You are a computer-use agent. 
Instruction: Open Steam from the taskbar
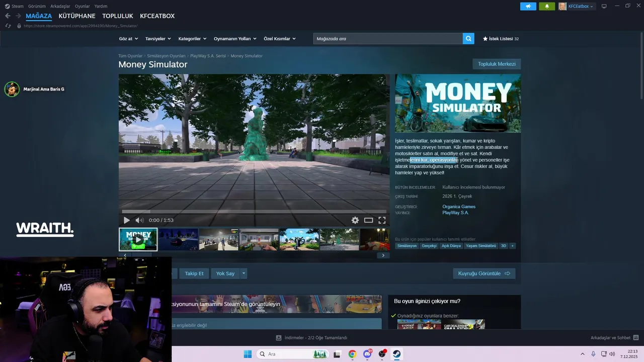point(397,354)
